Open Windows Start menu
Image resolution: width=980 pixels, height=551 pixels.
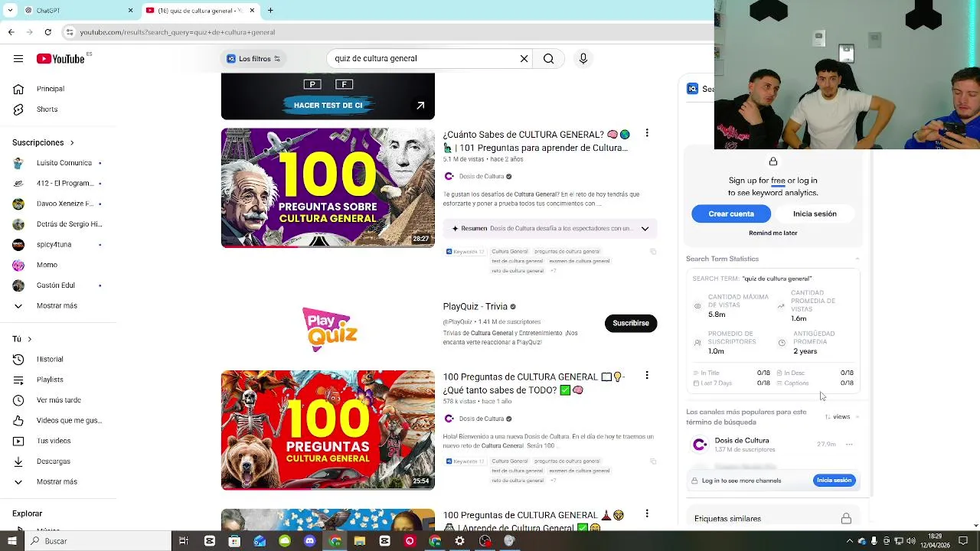tap(12, 541)
